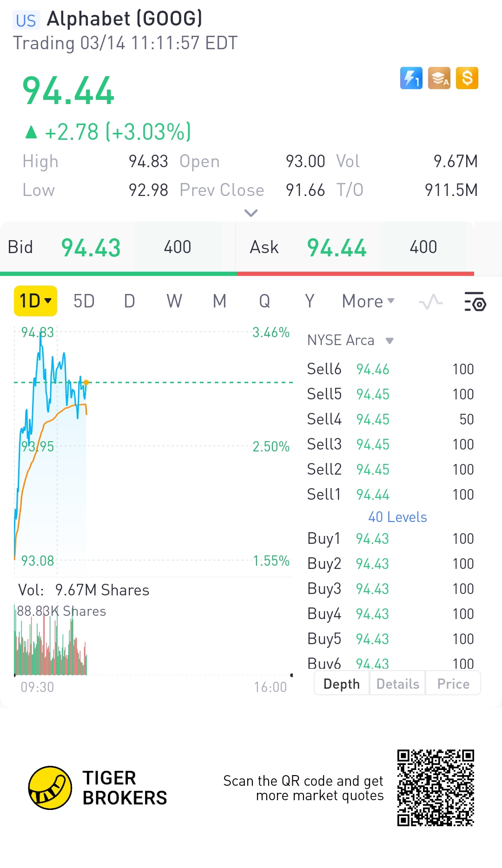The height and width of the screenshot is (868, 502).
Task: Switch to the 5D chart tab
Action: (84, 301)
